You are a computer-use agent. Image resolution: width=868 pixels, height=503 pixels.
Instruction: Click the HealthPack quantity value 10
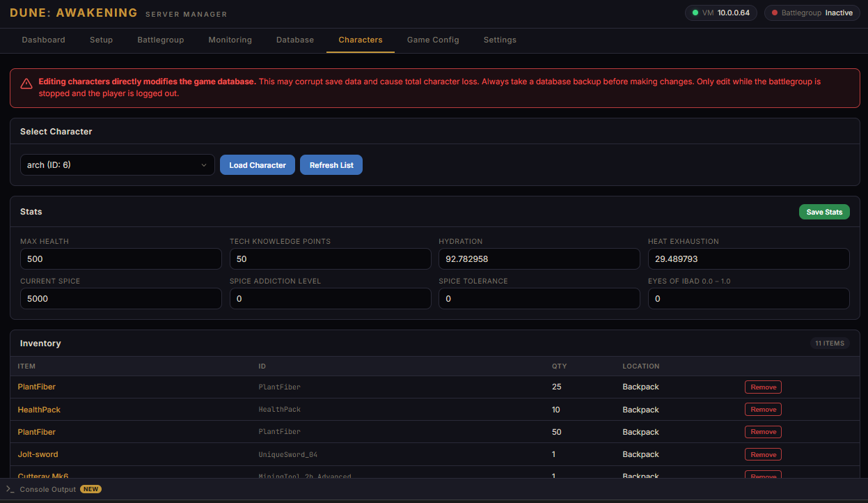coord(556,410)
